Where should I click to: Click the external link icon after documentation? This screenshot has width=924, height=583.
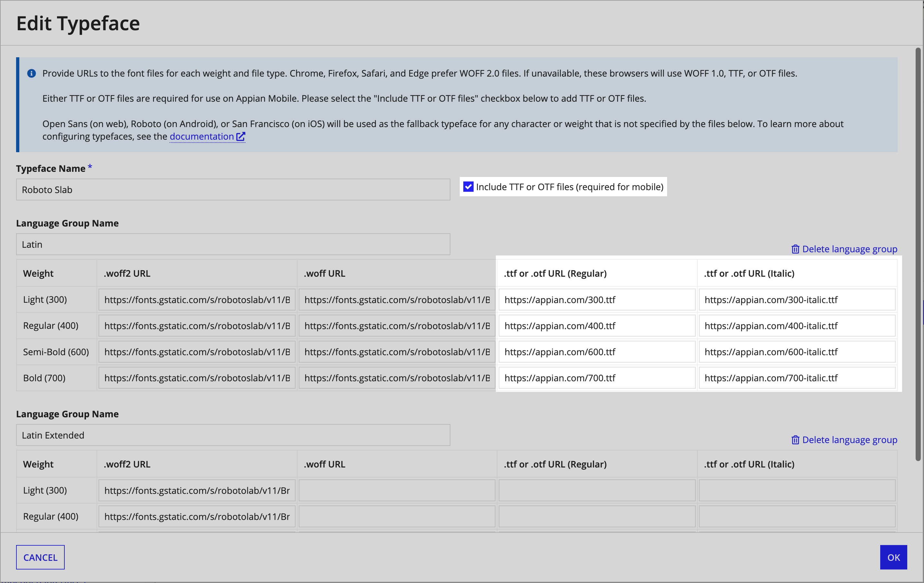click(x=240, y=136)
